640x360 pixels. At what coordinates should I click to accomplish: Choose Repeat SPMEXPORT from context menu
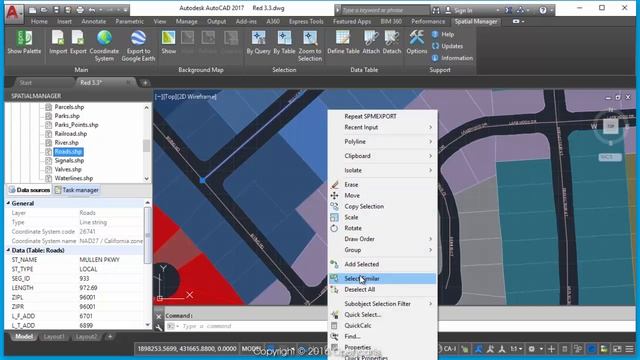point(382,116)
